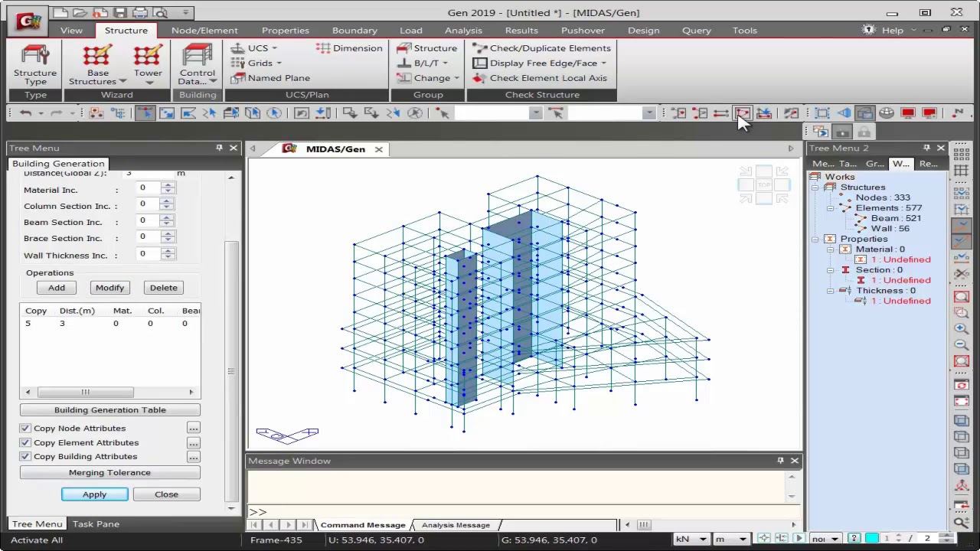Open the Building Generation Table
This screenshot has width=980, height=551.
pyautogui.click(x=109, y=410)
